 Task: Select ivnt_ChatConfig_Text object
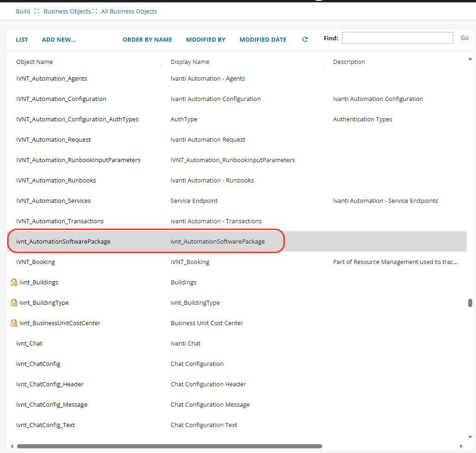45,425
